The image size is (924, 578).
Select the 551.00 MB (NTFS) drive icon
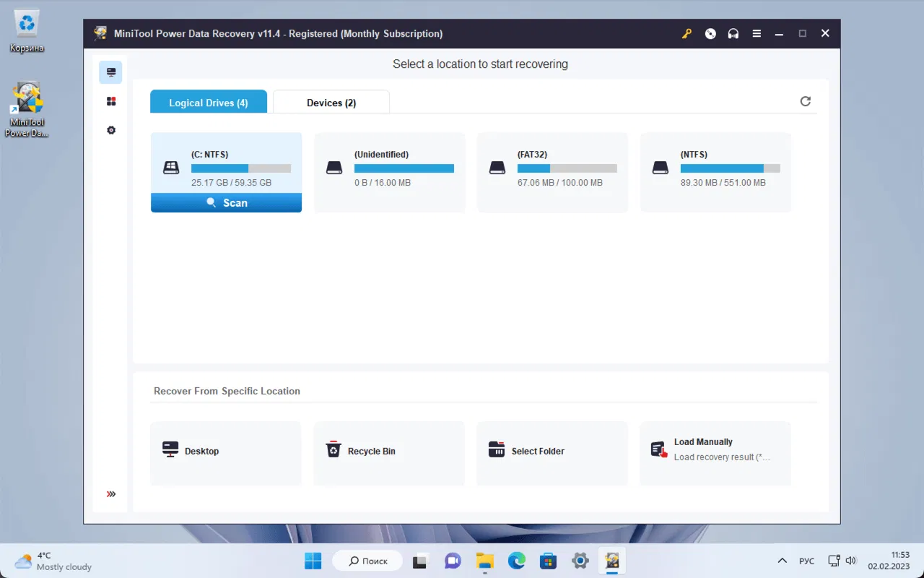[x=661, y=168]
